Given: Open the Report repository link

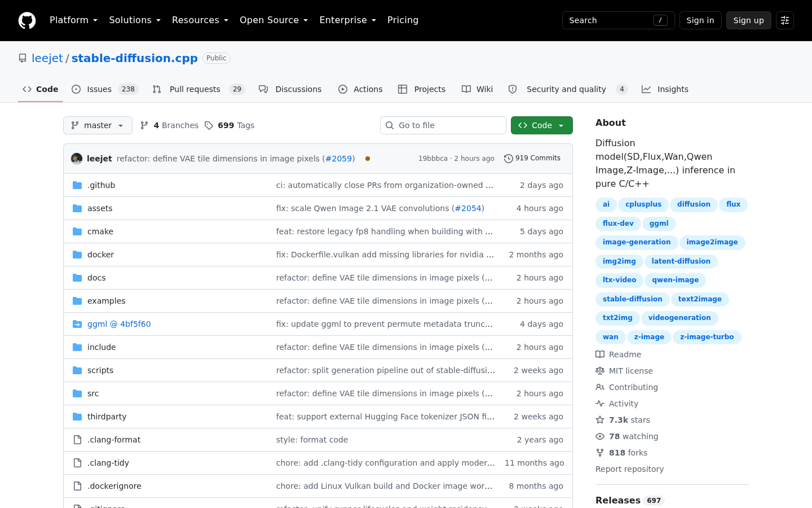Looking at the screenshot, I should [x=629, y=469].
